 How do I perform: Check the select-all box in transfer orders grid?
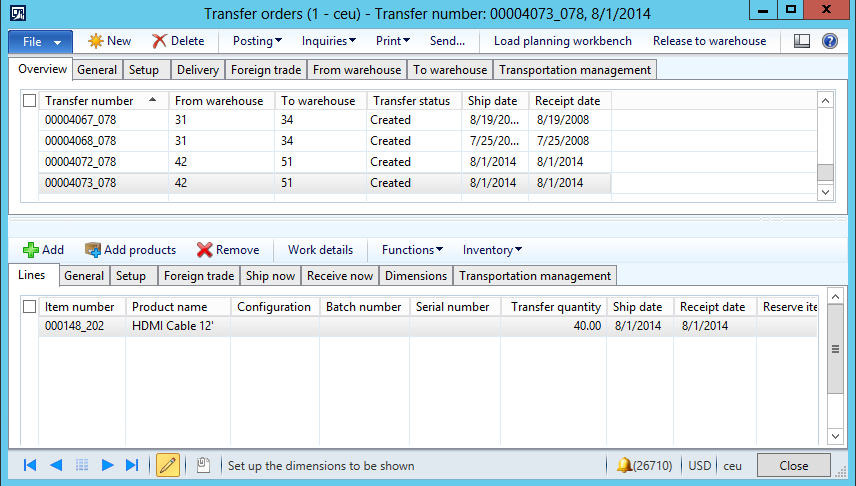coord(30,101)
